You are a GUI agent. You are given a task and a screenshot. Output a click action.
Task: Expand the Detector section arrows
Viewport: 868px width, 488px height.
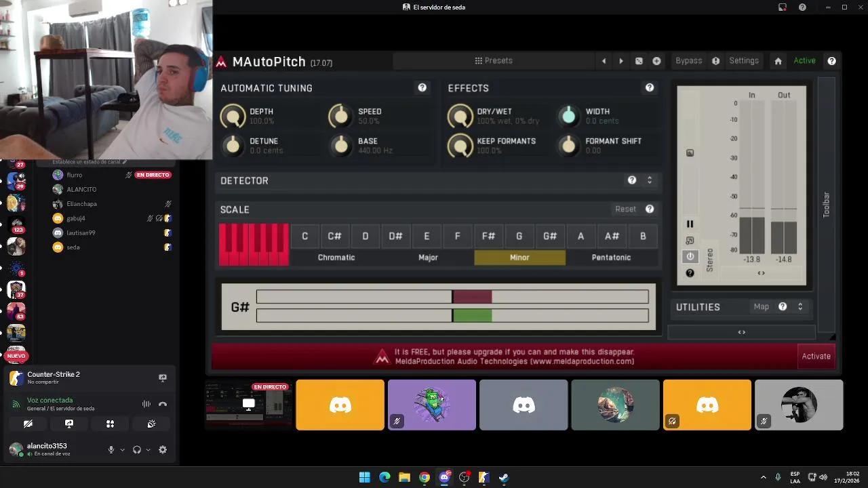(649, 180)
